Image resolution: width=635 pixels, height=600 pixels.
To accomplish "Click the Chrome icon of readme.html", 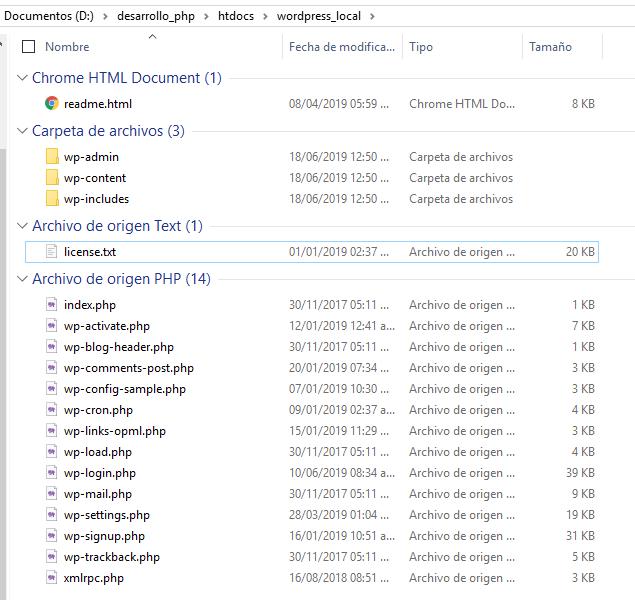I will (x=51, y=103).
